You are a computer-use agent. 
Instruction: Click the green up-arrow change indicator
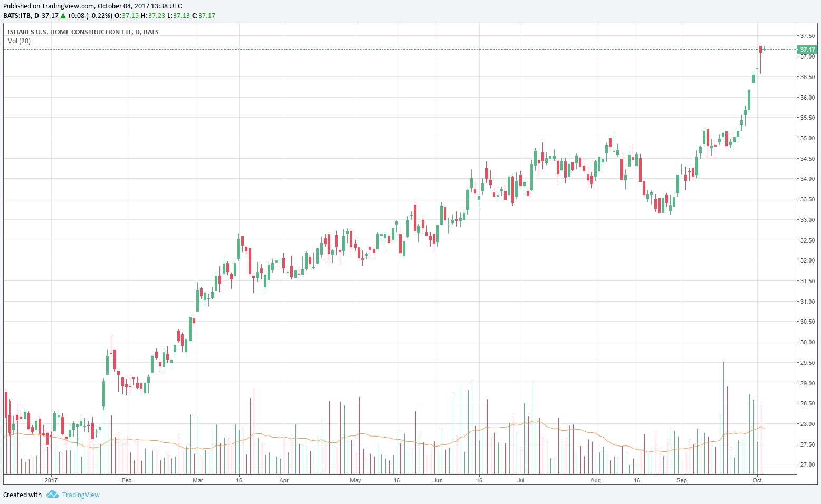coord(63,16)
